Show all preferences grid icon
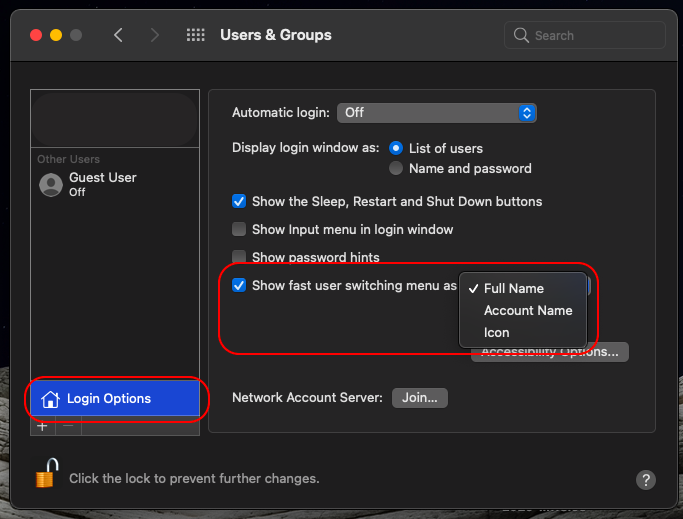 196,35
